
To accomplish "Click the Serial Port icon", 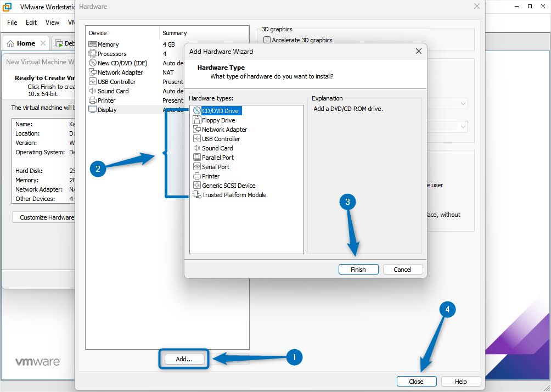I will pos(197,166).
